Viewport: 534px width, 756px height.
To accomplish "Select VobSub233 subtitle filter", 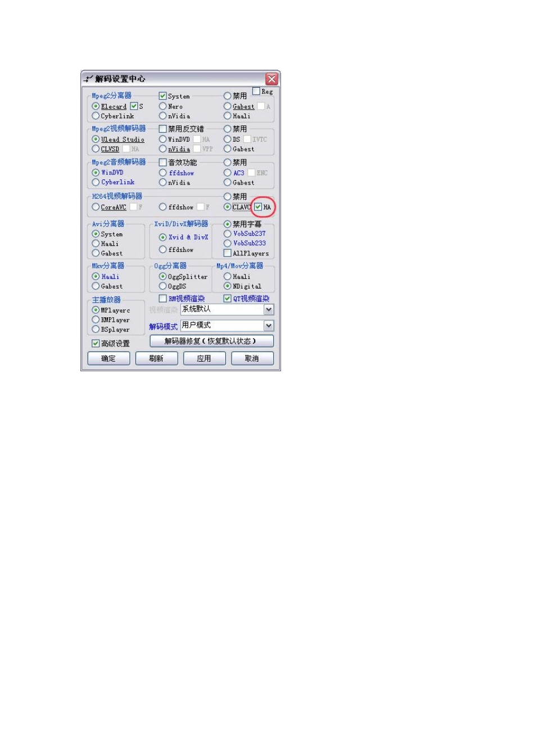I will coord(227,243).
